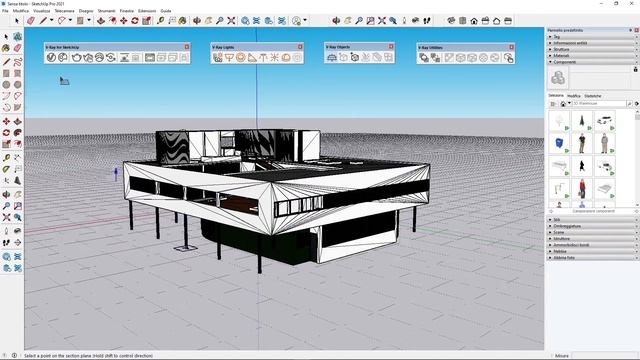Activate 3D Text tool in left toolbar
The height and width of the screenshot is (360, 640).
tap(18, 180)
